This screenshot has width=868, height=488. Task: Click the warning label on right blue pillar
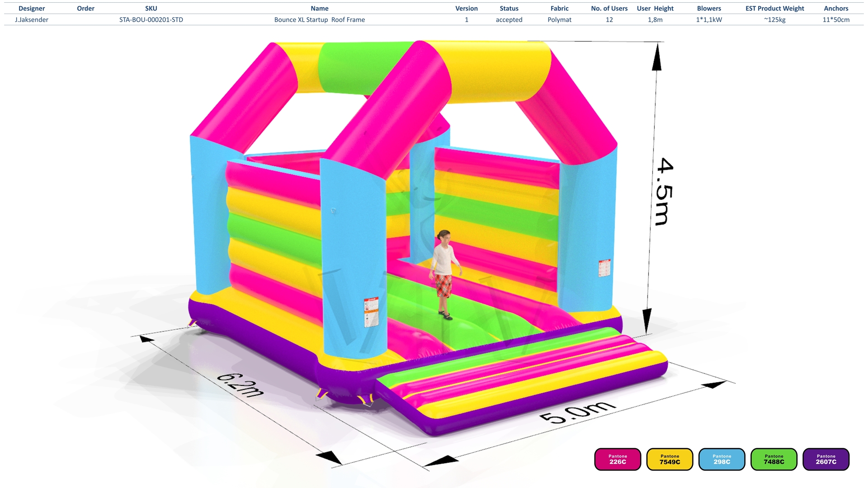pos(604,268)
